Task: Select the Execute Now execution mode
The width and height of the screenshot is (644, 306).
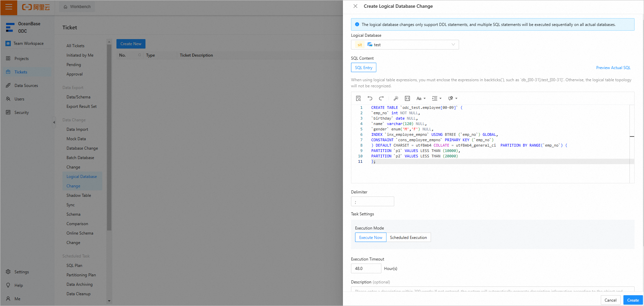Action: click(x=370, y=237)
